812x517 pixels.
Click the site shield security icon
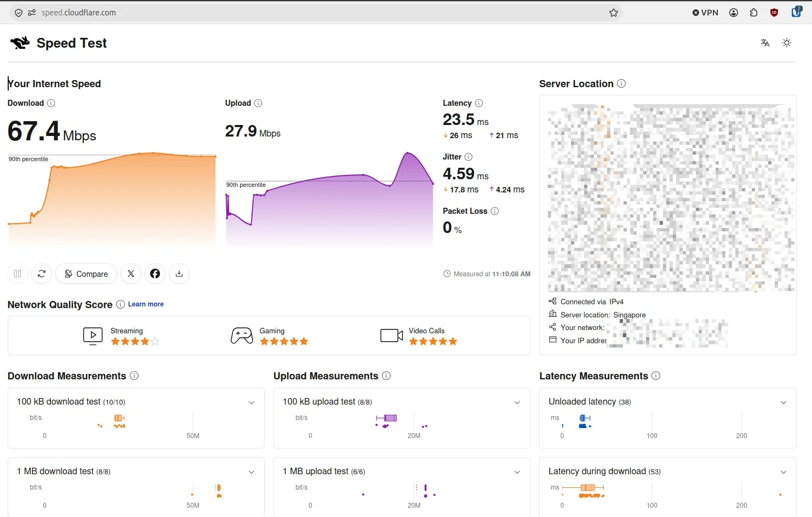click(x=19, y=13)
